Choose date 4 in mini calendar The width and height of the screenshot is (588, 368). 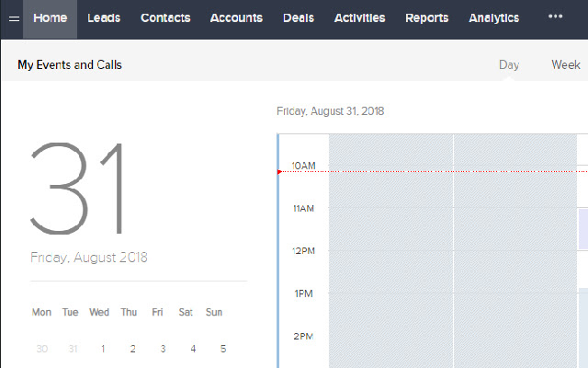[x=193, y=349]
